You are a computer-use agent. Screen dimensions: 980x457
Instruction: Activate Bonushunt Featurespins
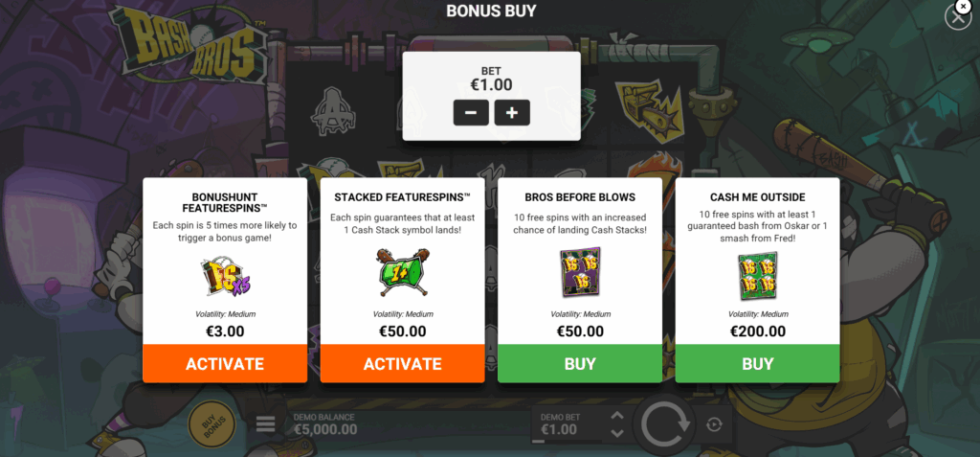pos(225,364)
